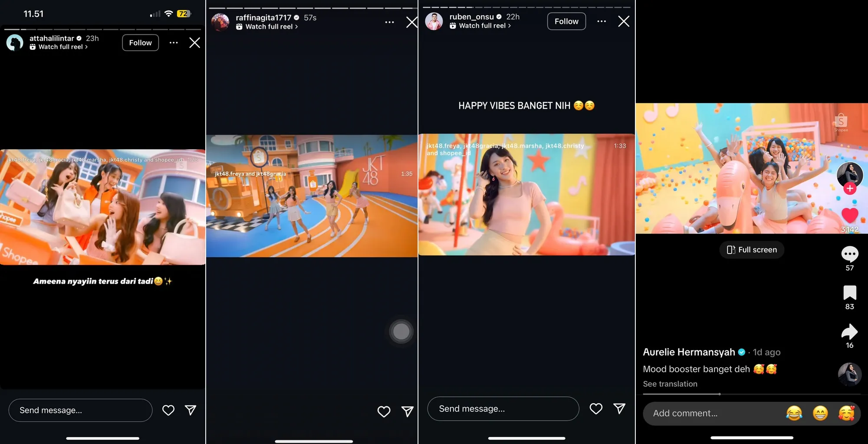Viewport: 868px width, 444px height.
Task: Follow attahalilintar's account
Action: click(x=140, y=42)
